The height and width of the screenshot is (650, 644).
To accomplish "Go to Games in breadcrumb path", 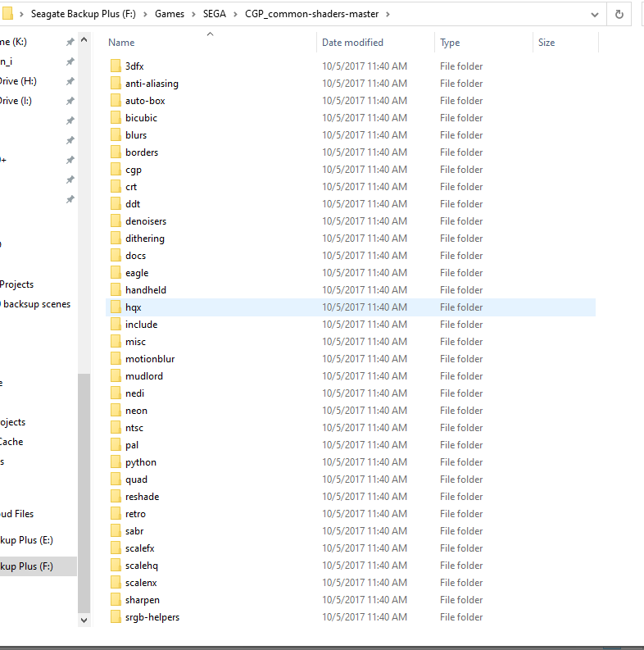I will pos(170,14).
